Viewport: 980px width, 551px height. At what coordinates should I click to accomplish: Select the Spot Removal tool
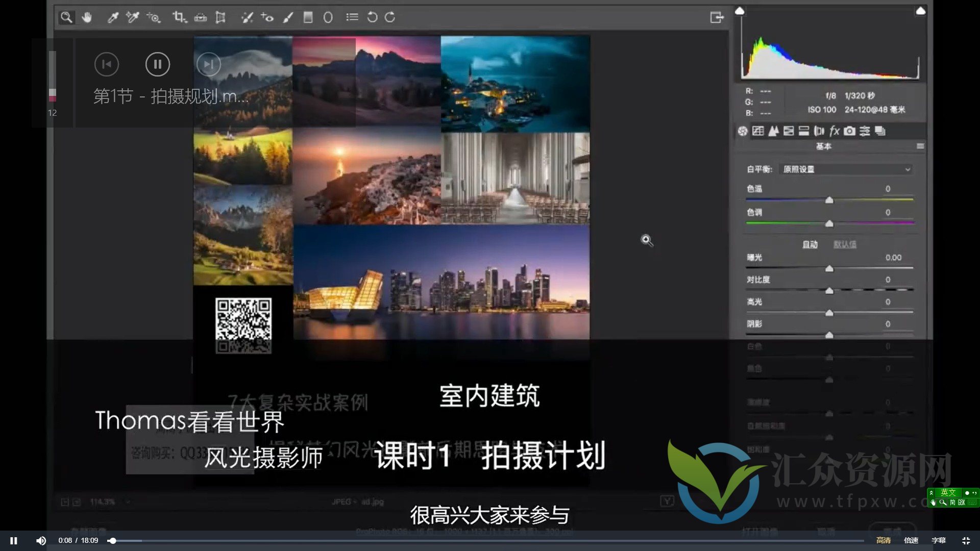click(x=247, y=17)
